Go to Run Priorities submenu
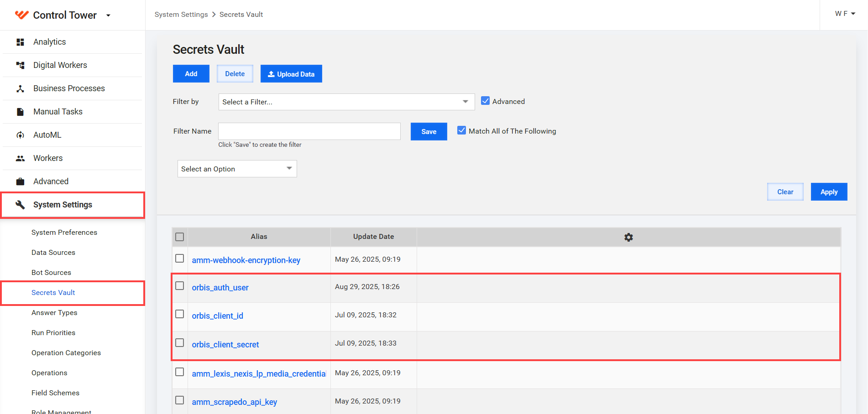 (53, 333)
